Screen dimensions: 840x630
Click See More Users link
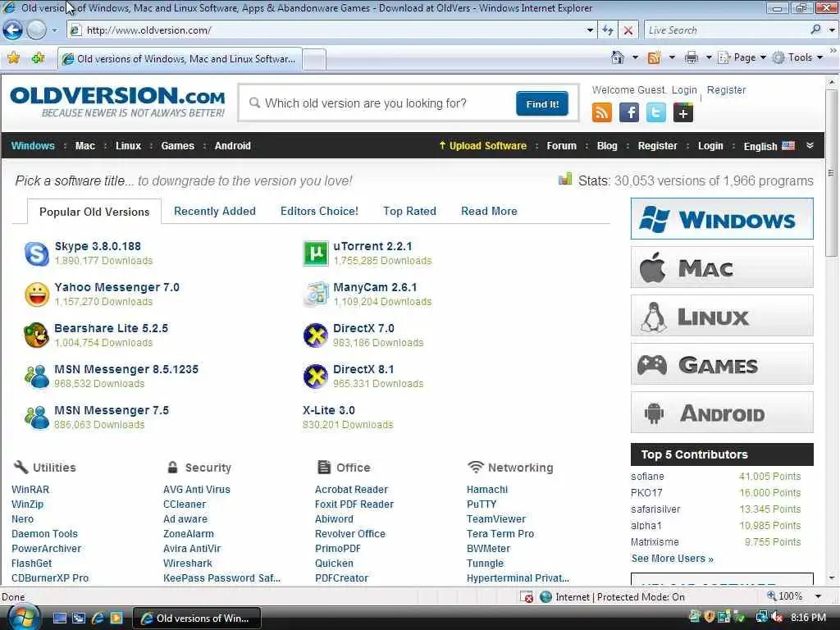pos(673,558)
